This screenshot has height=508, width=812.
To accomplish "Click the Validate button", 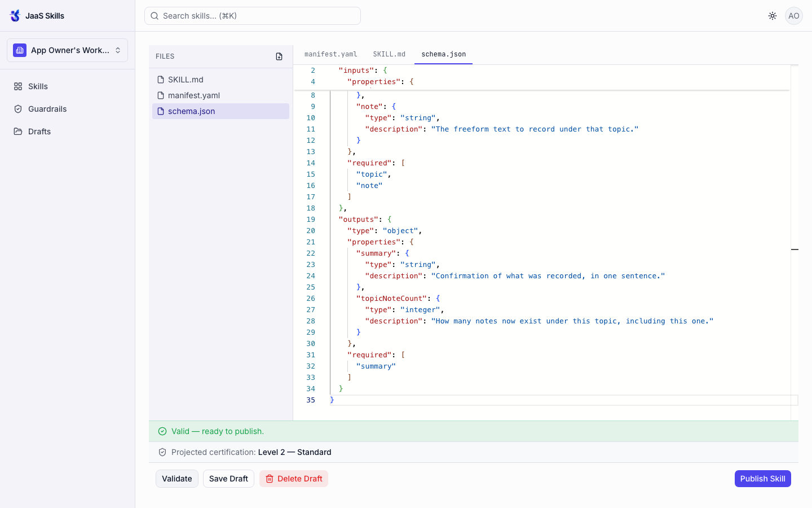I will (x=177, y=479).
